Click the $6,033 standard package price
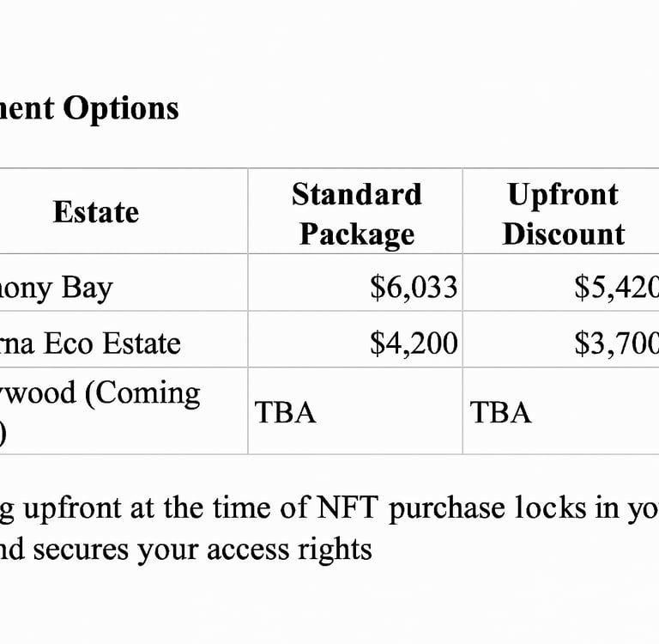 tap(414, 287)
